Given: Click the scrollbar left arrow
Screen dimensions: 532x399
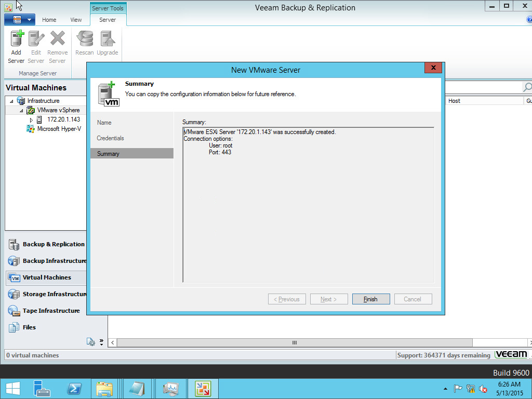Looking at the screenshot, I should click(x=113, y=343).
